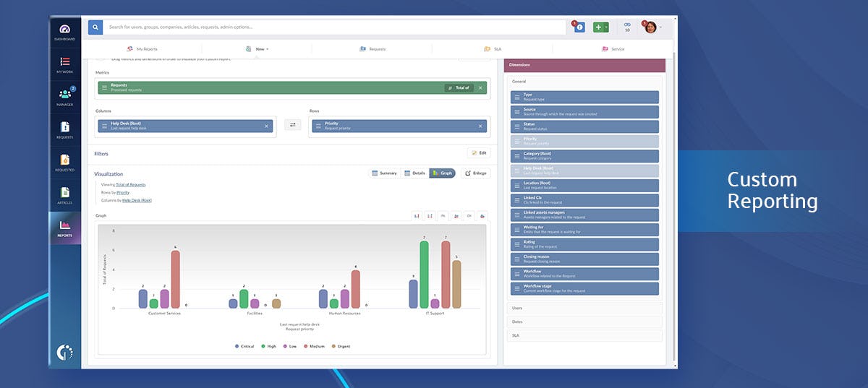This screenshot has height=388, width=868.
Task: Open the linked items counter icon
Action: click(x=627, y=27)
